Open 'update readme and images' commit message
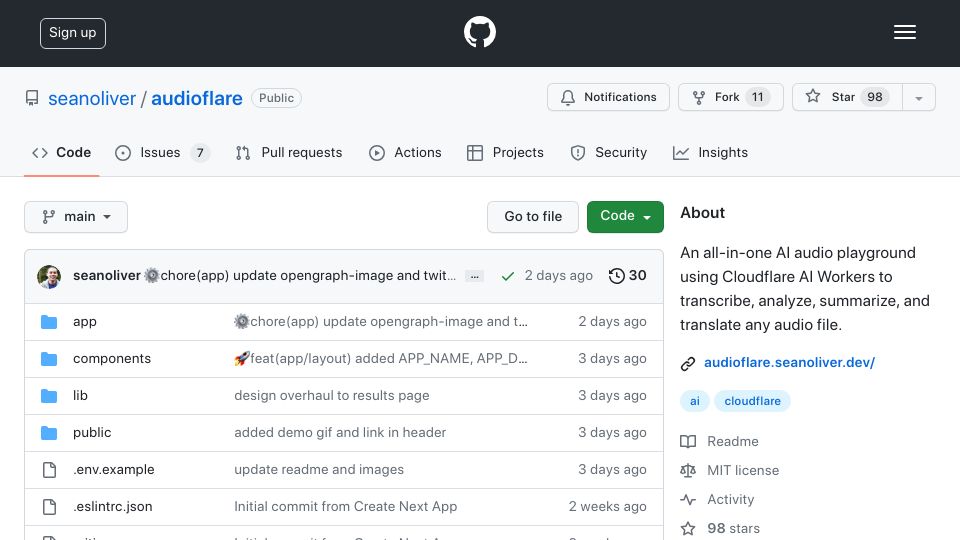This screenshot has width=960, height=540. pyautogui.click(x=319, y=470)
